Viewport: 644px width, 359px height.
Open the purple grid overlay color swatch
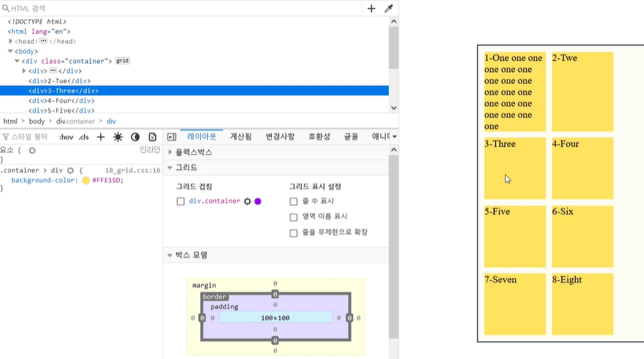[x=258, y=201]
